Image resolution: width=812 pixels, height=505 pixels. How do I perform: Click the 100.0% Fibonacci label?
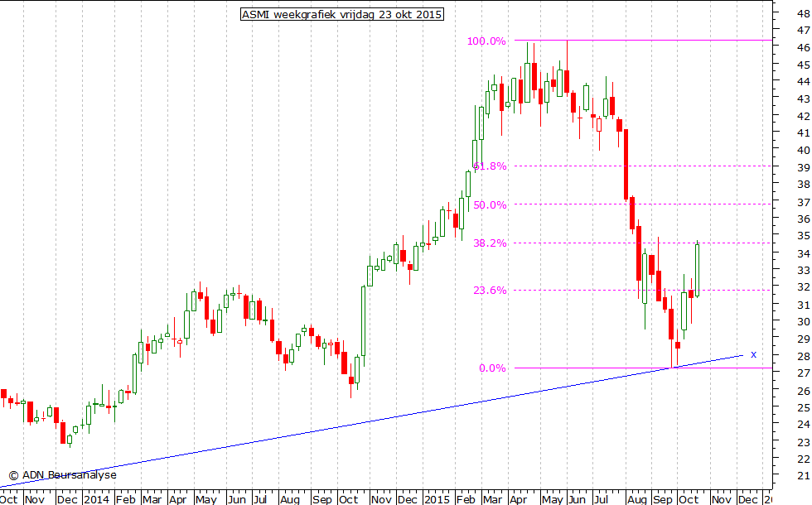(486, 41)
